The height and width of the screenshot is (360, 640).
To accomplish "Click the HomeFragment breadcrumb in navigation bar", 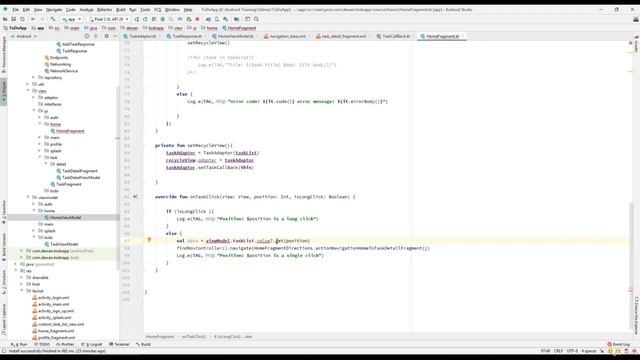I will (239, 28).
